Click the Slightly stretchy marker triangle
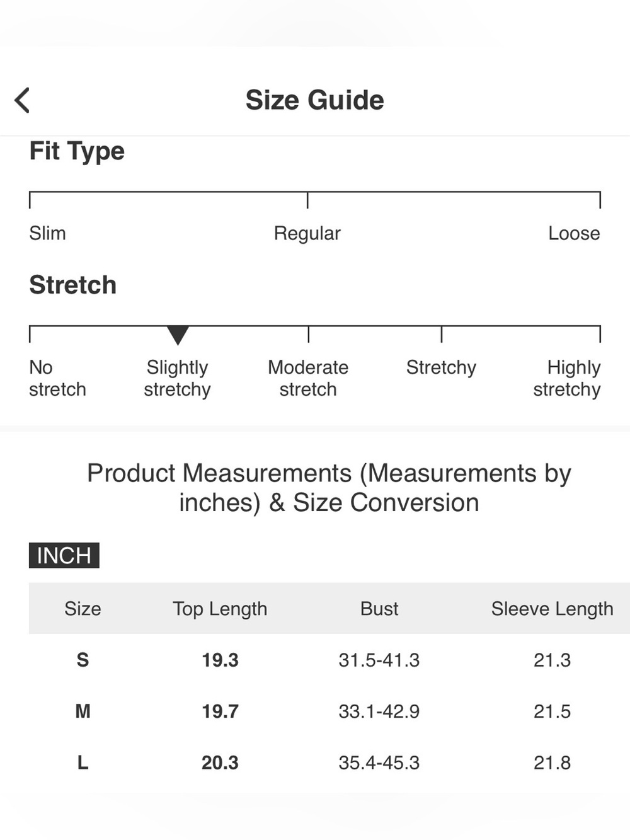This screenshot has height=840, width=630. pos(178,335)
